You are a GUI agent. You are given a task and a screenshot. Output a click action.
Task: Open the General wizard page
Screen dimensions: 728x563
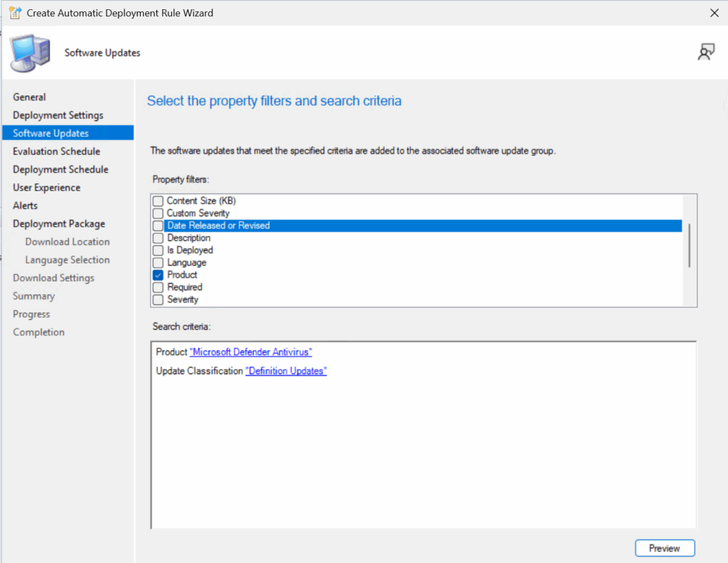(x=29, y=97)
